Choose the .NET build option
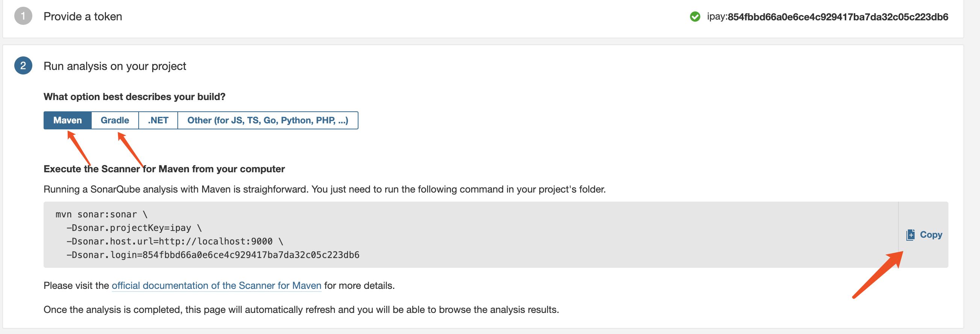 pos(158,120)
